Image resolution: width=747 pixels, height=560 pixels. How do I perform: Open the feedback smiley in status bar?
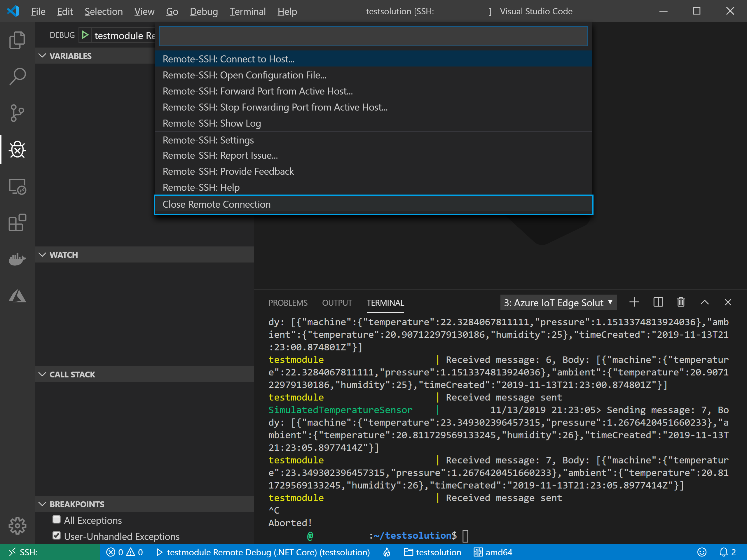[702, 552]
